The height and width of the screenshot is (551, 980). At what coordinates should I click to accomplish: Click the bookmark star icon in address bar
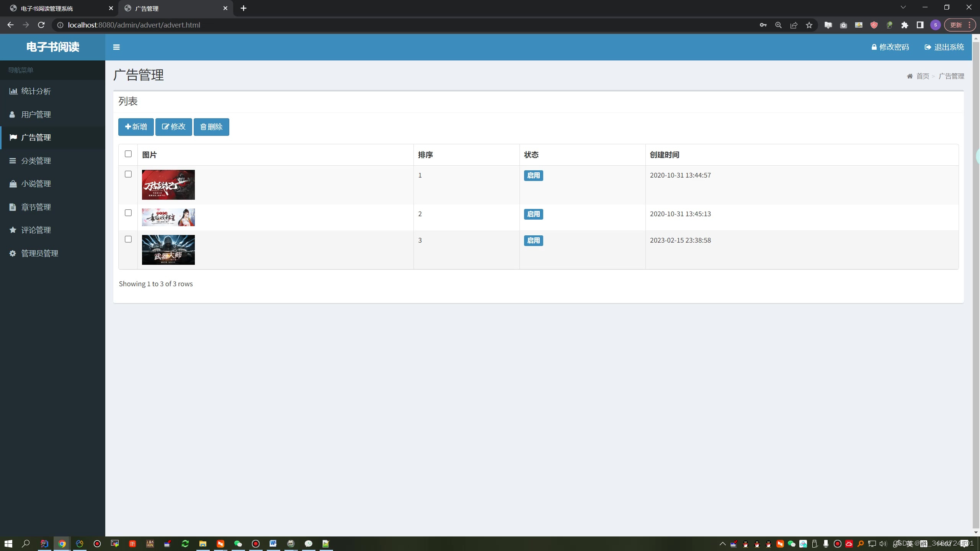[x=809, y=25]
